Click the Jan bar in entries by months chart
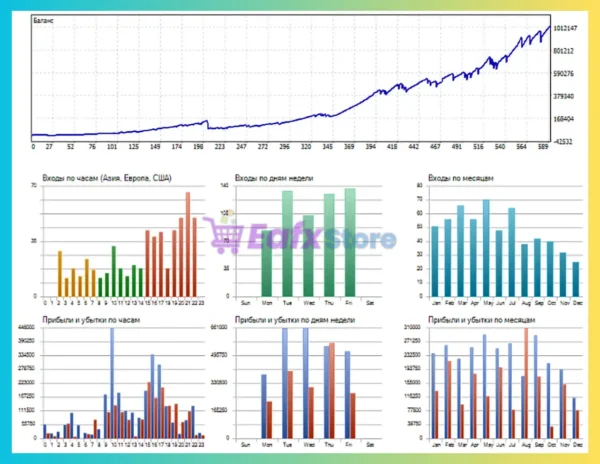This screenshot has width=600, height=464. click(x=435, y=262)
